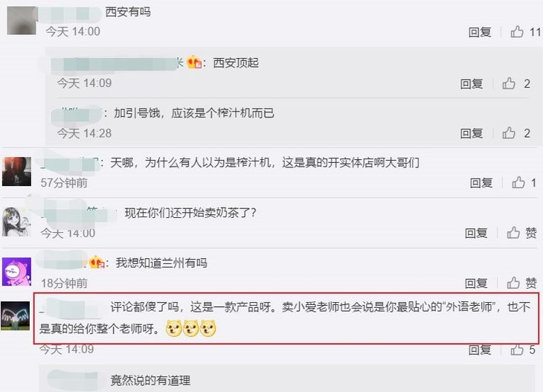This screenshot has width=543, height=392.
Task: Open the pink pig avatar profile
Action: (x=16, y=271)
